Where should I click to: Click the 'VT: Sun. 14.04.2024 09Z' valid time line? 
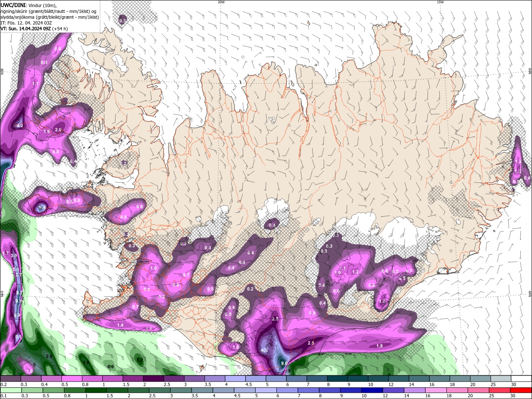click(x=25, y=29)
